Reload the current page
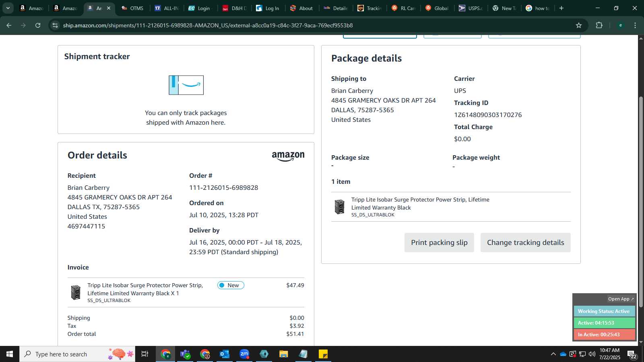 (x=38, y=25)
